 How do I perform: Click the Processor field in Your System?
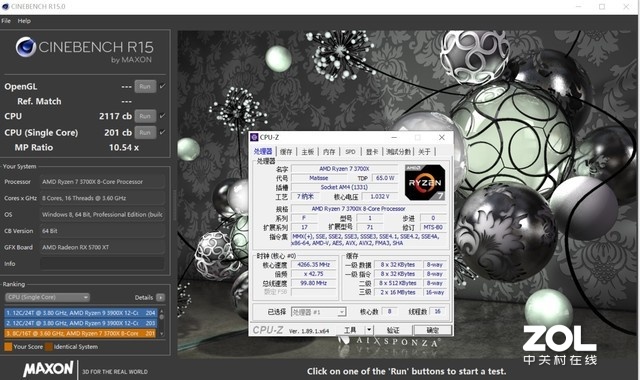coord(102,182)
